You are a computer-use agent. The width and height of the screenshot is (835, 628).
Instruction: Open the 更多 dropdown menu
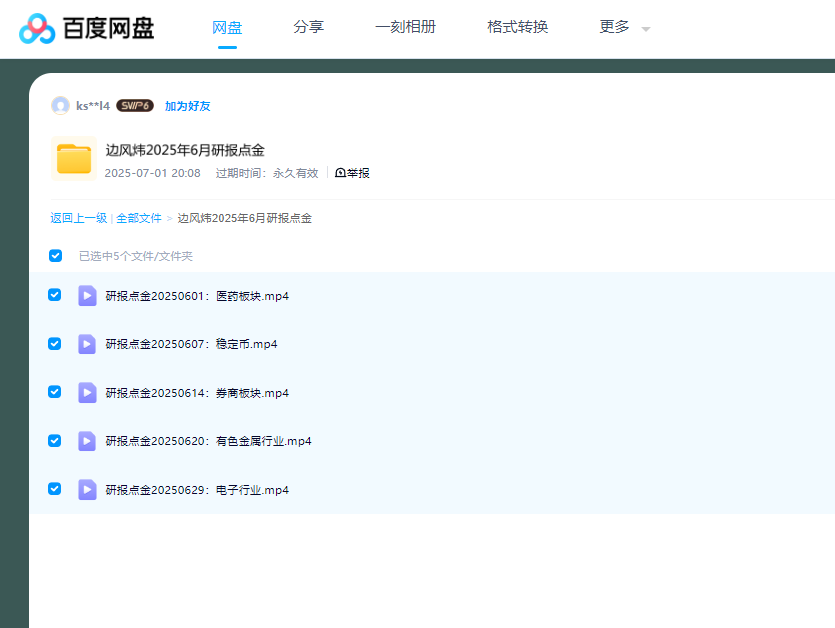620,28
